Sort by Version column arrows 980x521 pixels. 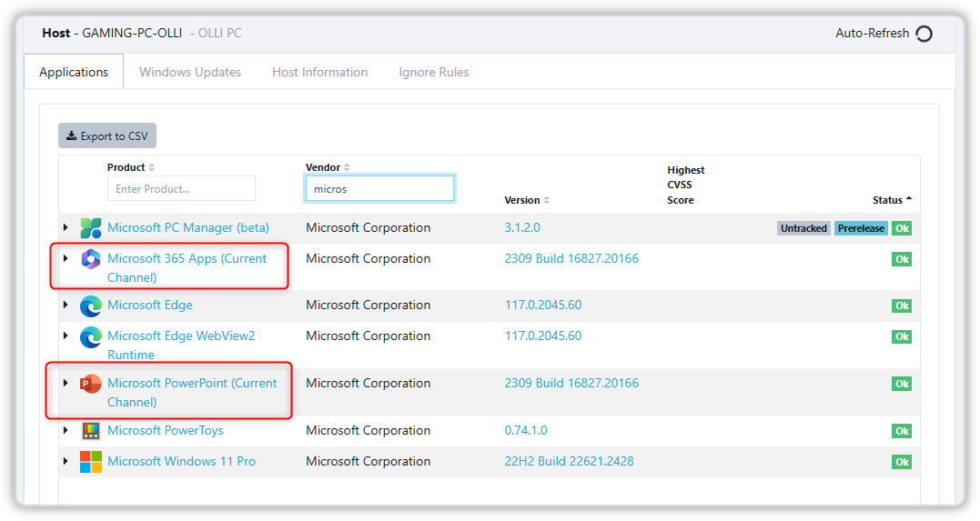pos(546,200)
